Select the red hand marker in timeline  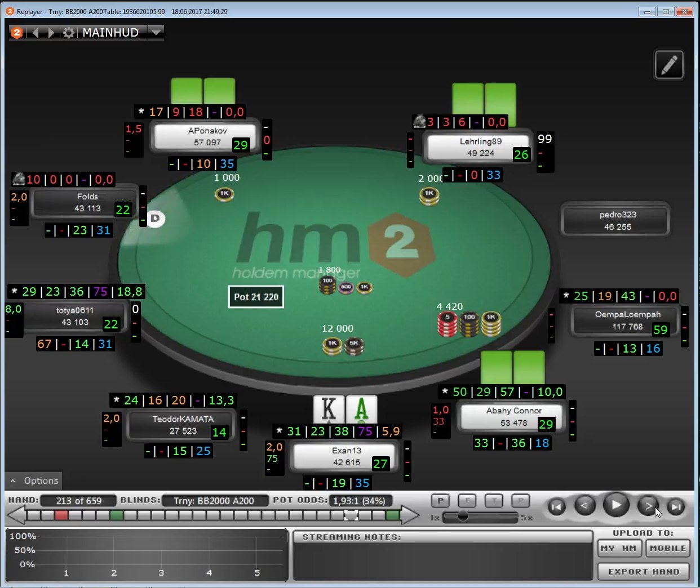coord(61,515)
